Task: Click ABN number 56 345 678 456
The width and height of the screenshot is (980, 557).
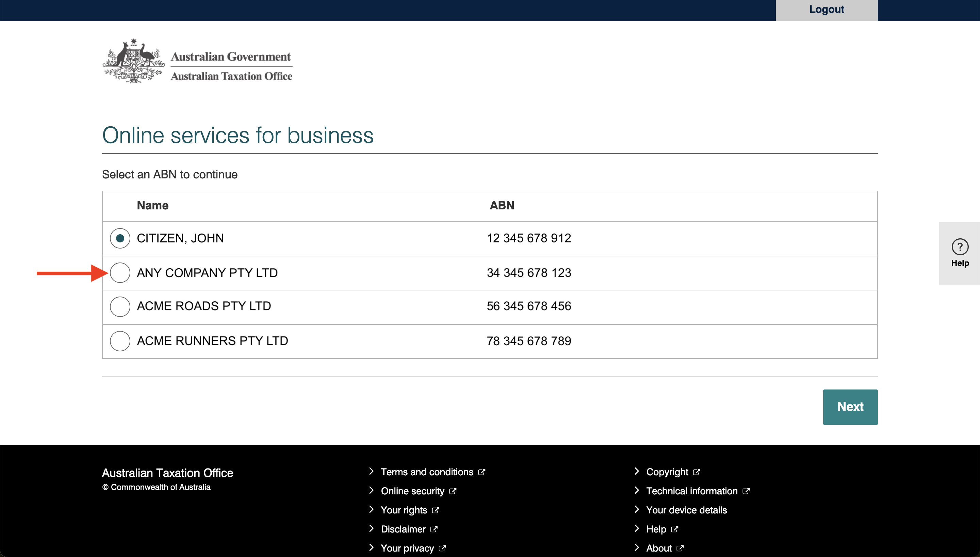Action: point(528,306)
